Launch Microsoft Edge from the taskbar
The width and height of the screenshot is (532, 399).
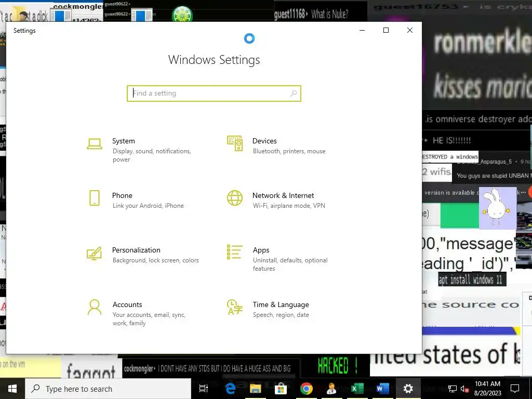click(230, 389)
